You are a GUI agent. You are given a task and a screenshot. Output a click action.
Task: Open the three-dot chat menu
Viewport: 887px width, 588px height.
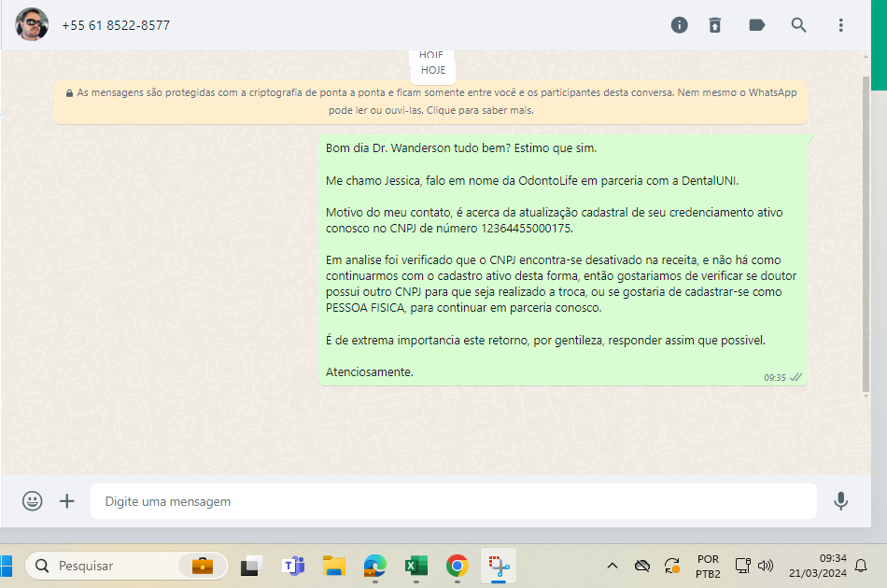[840, 25]
